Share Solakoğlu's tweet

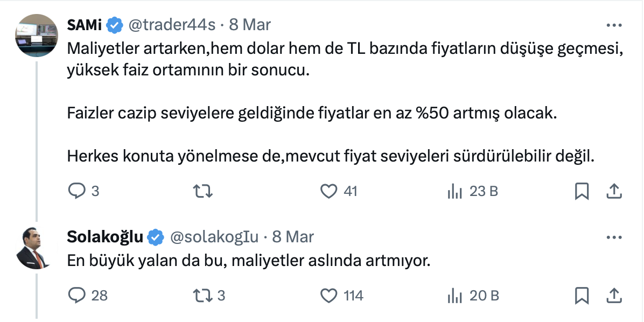614,295
